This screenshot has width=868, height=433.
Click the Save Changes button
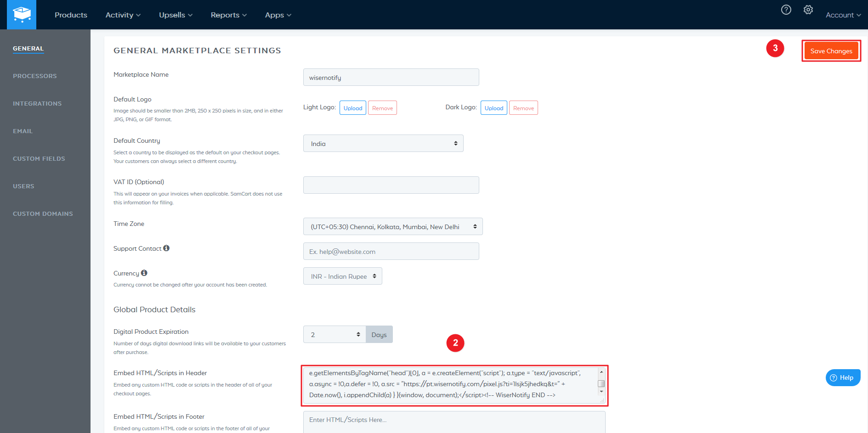click(x=831, y=51)
